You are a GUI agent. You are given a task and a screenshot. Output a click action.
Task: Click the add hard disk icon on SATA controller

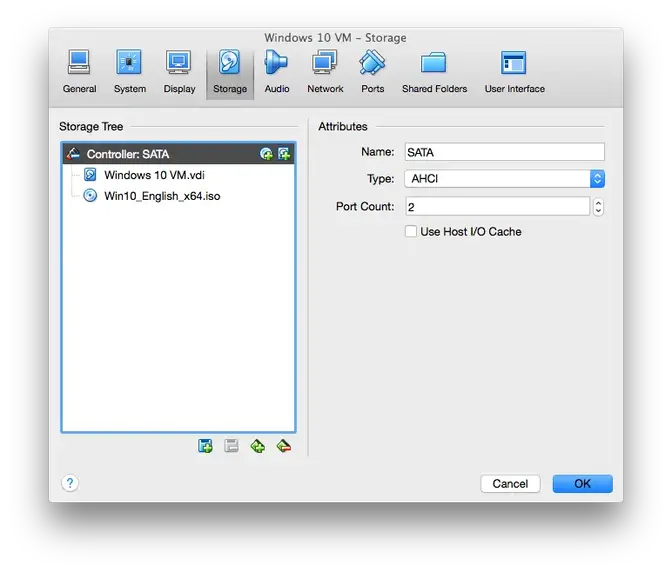point(284,154)
